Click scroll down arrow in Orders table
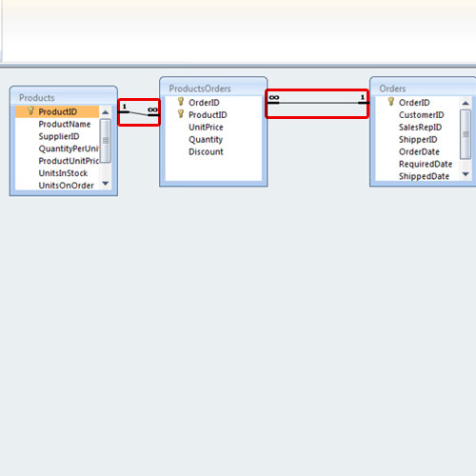 [466, 174]
